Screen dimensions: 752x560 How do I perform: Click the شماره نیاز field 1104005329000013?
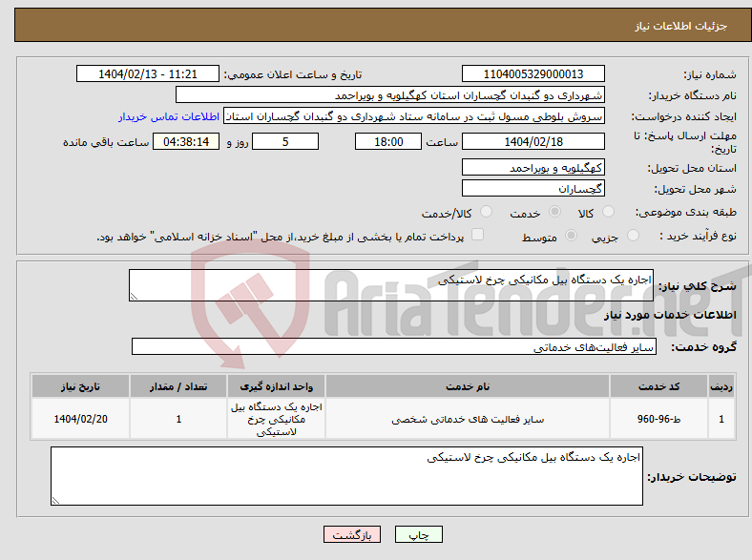[533, 73]
